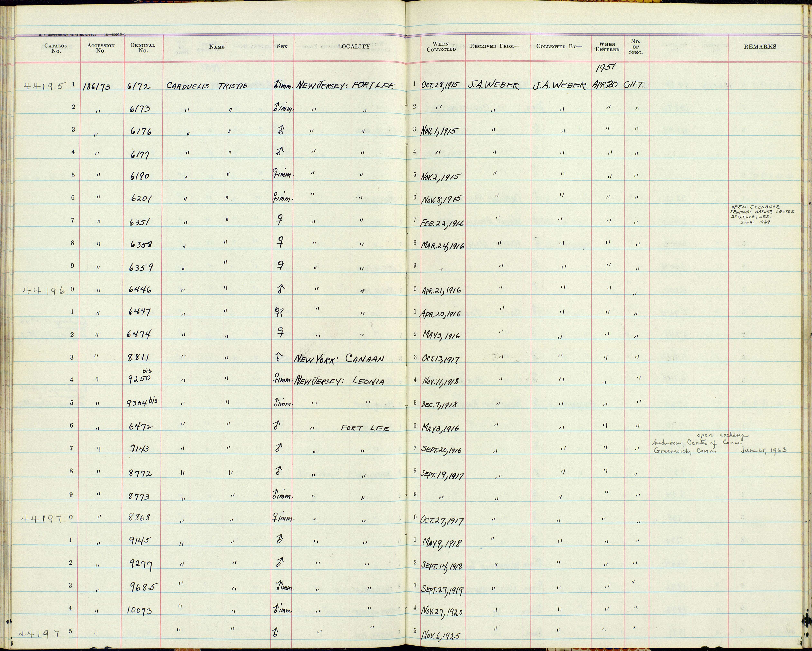The width and height of the screenshot is (812, 651).
Task: Click the 'Gift' entry
Action: [634, 86]
